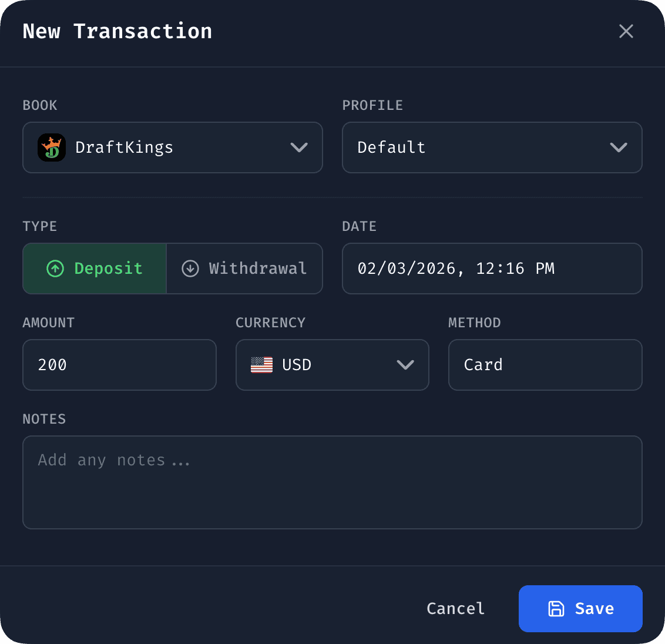Click the chevron on the Book selector
Viewport: 665px width, 644px height.
(x=299, y=147)
